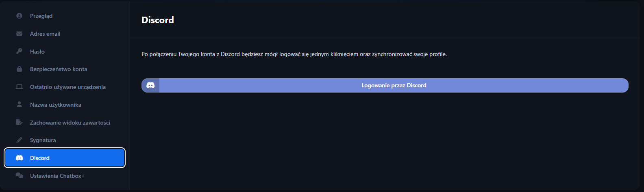Select Bezpieczeństwo konta in the sidebar
Image resolution: width=644 pixels, height=192 pixels.
[59, 69]
